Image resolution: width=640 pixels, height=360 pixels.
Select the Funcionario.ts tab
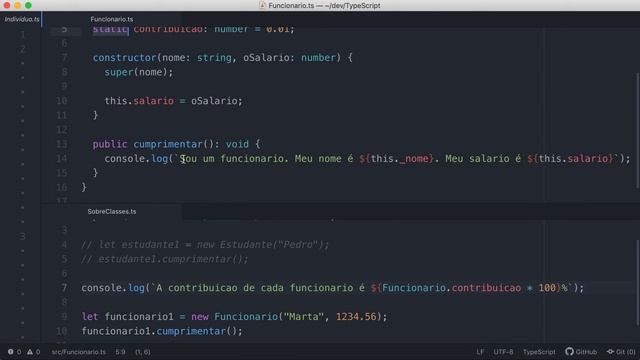pos(112,19)
